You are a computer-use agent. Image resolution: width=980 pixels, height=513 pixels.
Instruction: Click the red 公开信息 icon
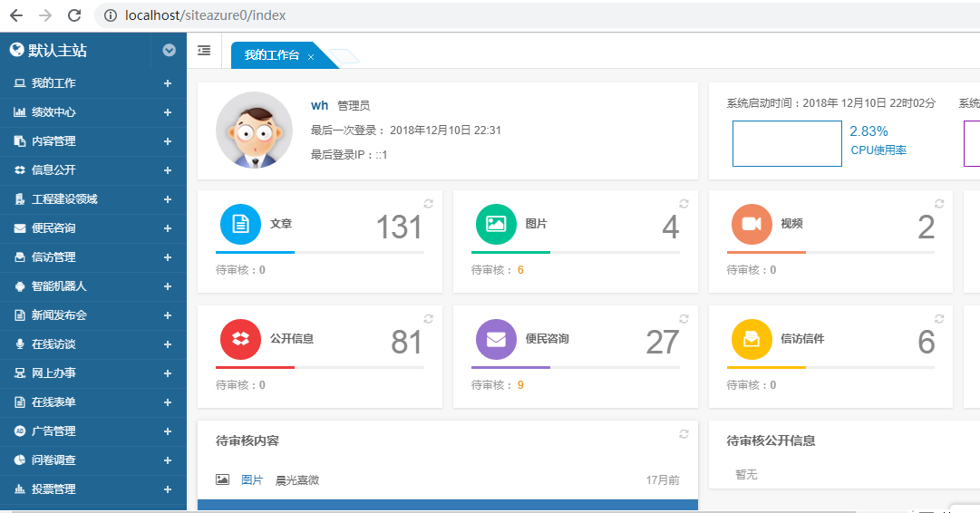240,339
